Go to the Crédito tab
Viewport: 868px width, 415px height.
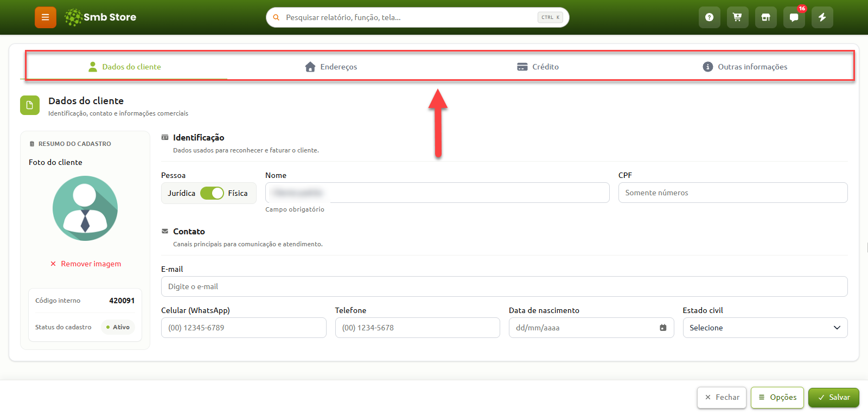click(538, 67)
